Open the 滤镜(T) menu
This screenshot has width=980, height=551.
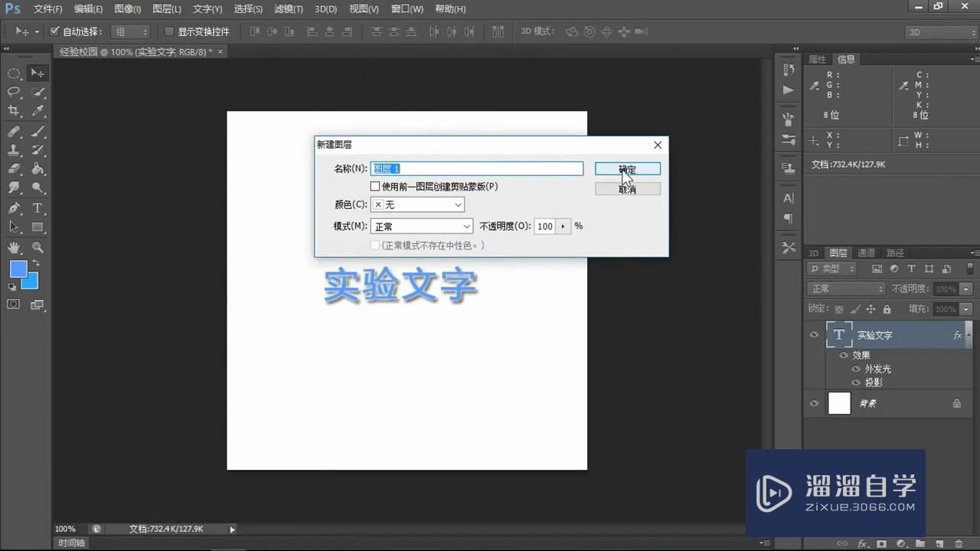[x=289, y=9]
